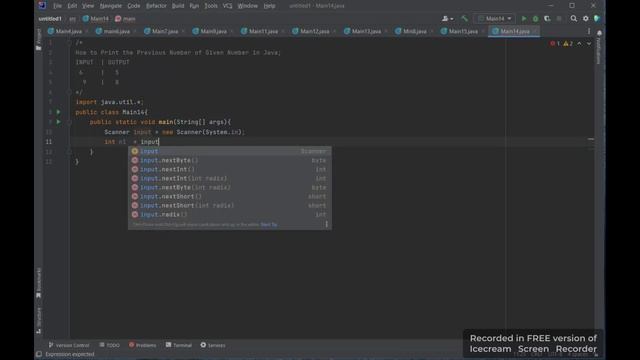
Task: Switch to the Main12.java tab
Action: 314,31
